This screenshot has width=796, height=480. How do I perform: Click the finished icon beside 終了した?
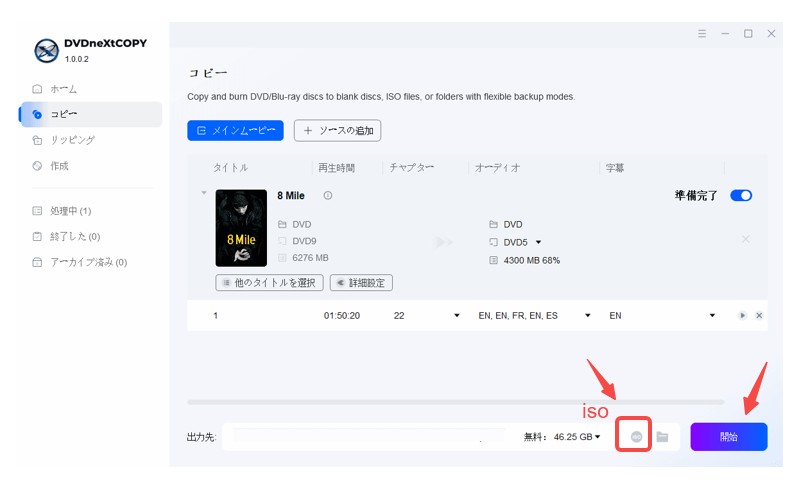pos(37,236)
